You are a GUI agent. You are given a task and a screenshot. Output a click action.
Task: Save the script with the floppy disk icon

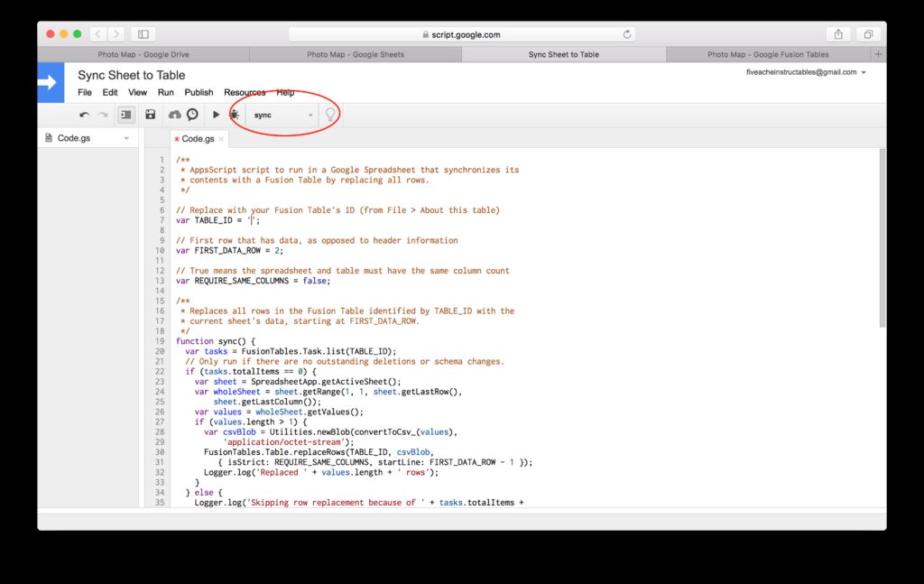tap(151, 115)
